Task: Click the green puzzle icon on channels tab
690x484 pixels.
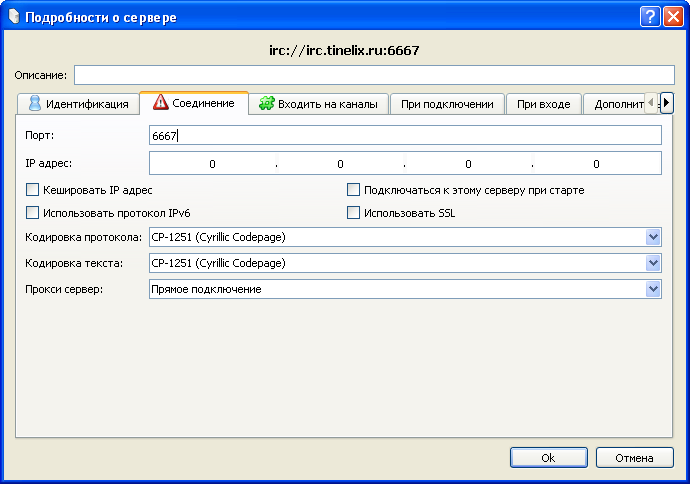Action: pyautogui.click(x=266, y=103)
